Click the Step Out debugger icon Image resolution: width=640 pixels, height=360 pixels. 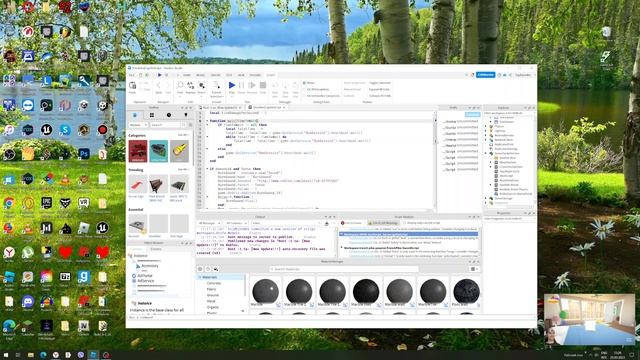[x=296, y=86]
